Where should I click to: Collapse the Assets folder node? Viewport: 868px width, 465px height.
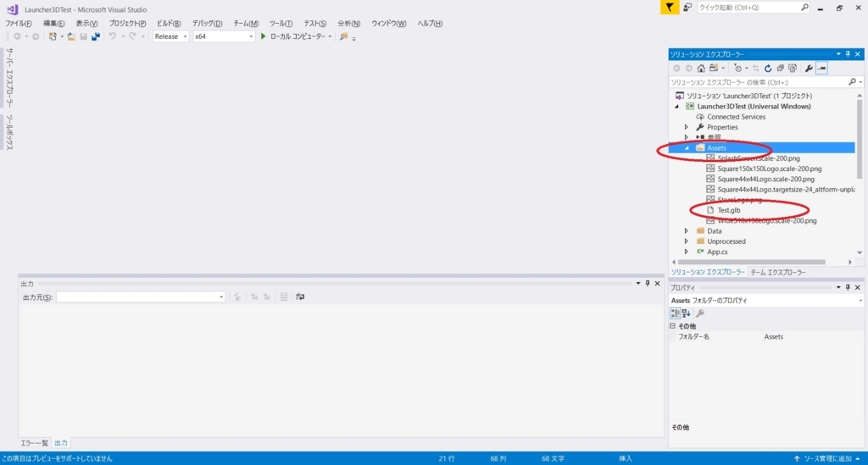coord(687,148)
